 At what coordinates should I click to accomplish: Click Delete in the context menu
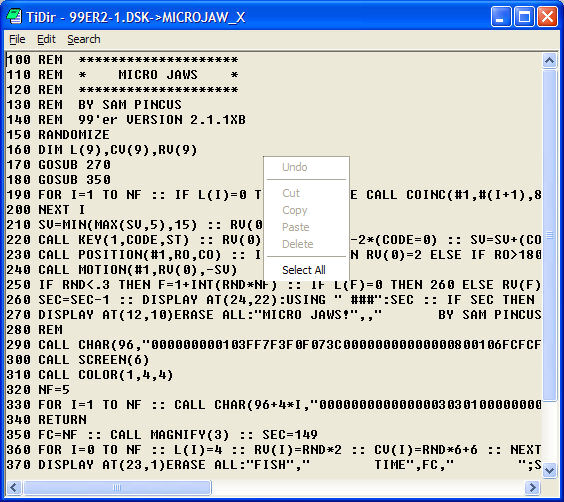298,244
